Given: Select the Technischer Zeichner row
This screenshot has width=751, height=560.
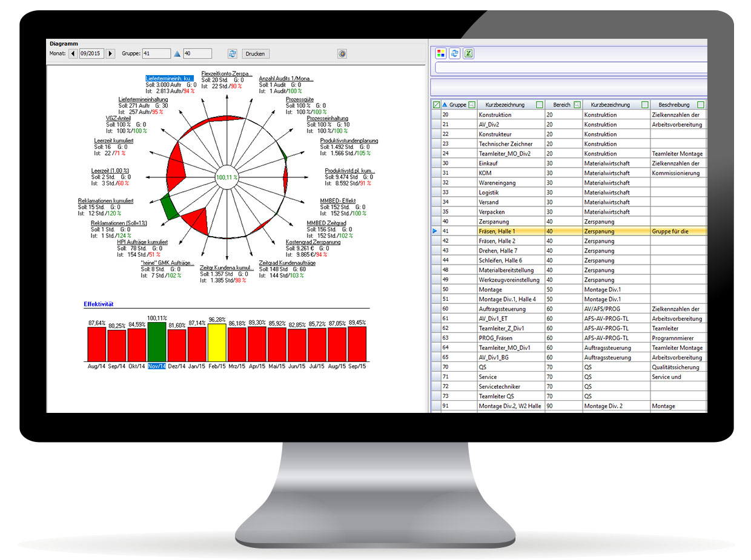Looking at the screenshot, I should coord(569,144).
